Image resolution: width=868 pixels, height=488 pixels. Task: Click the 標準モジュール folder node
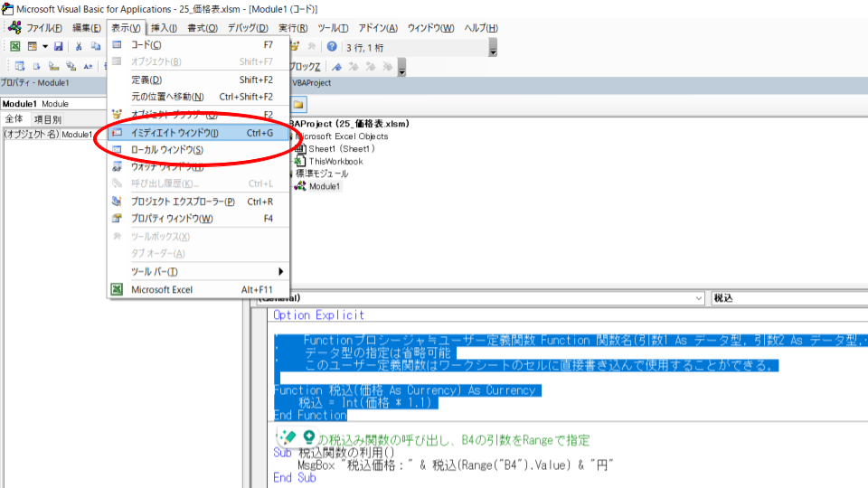321,174
